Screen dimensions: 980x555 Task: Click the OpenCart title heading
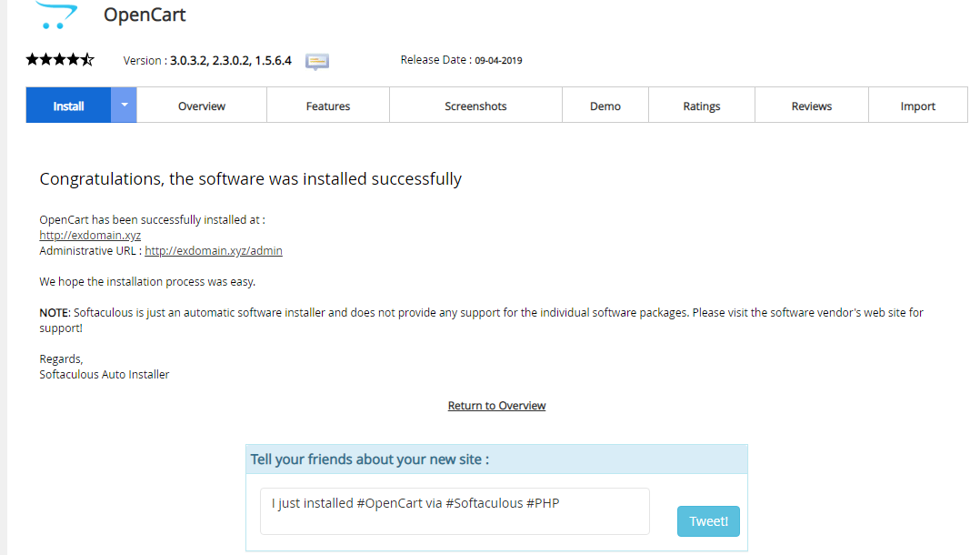pos(145,15)
